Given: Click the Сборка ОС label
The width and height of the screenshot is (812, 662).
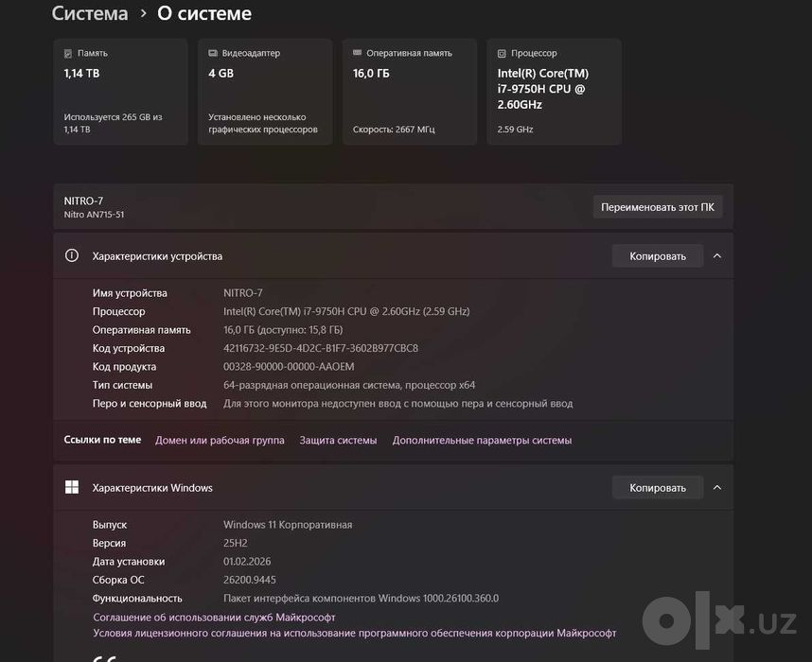Looking at the screenshot, I should pyautogui.click(x=118, y=580).
